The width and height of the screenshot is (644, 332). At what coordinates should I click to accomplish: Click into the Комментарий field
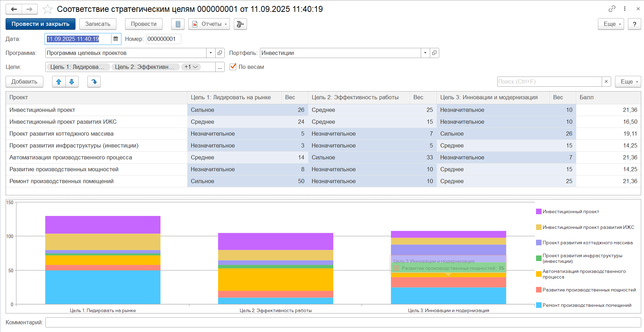(x=343, y=322)
